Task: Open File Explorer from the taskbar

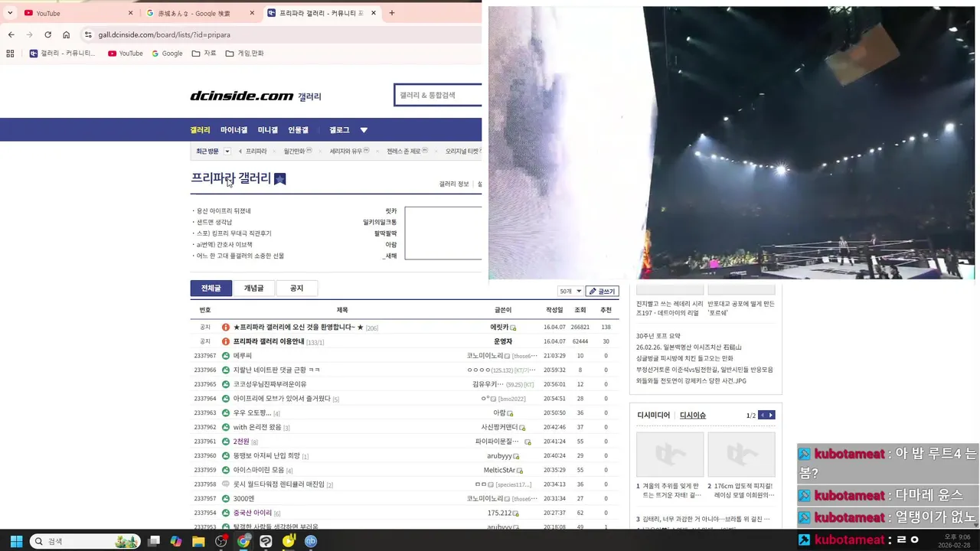Action: tap(198, 541)
